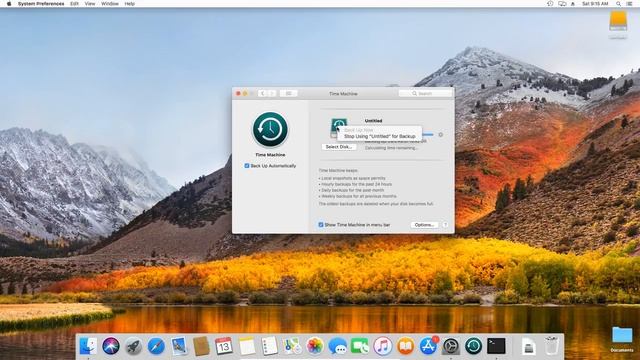This screenshot has width=640, height=360.
Task: Open Photos from the Dock
Action: click(x=315, y=346)
